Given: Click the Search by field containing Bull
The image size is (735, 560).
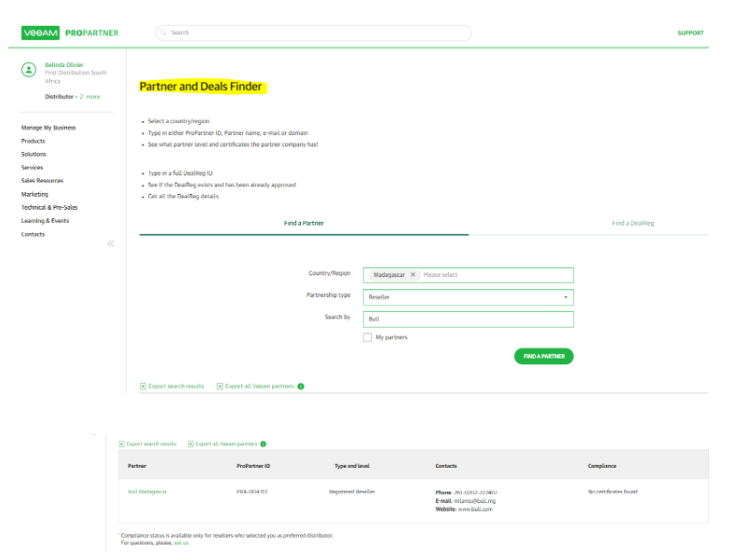Looking at the screenshot, I should click(x=469, y=320).
